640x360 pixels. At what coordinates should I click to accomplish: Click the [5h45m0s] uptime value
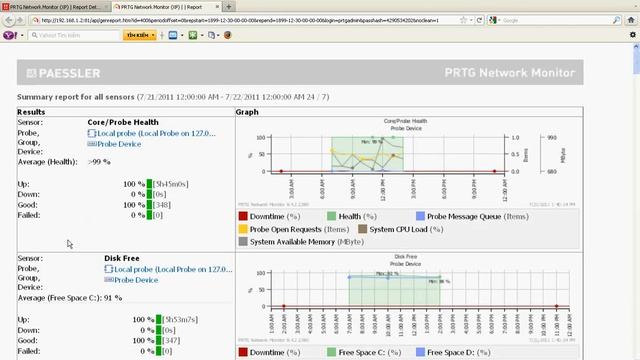click(171, 184)
